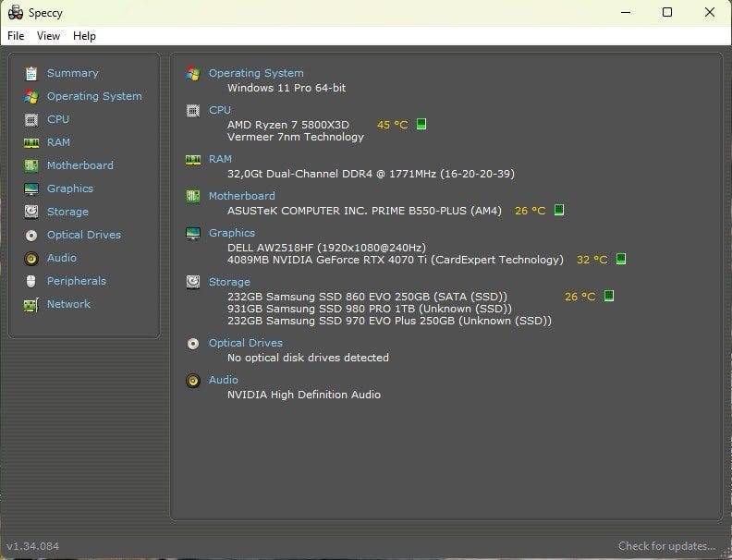Click the Motherboard icon in main summary panel
Image resolution: width=732 pixels, height=560 pixels.
193,196
